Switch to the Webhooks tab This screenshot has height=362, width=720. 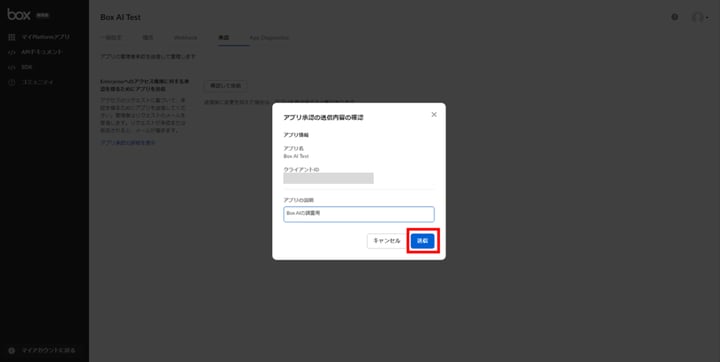coord(186,38)
